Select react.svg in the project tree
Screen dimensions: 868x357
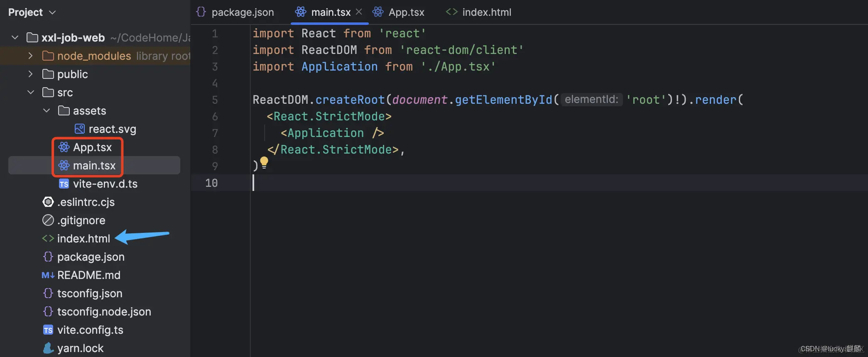tap(112, 129)
